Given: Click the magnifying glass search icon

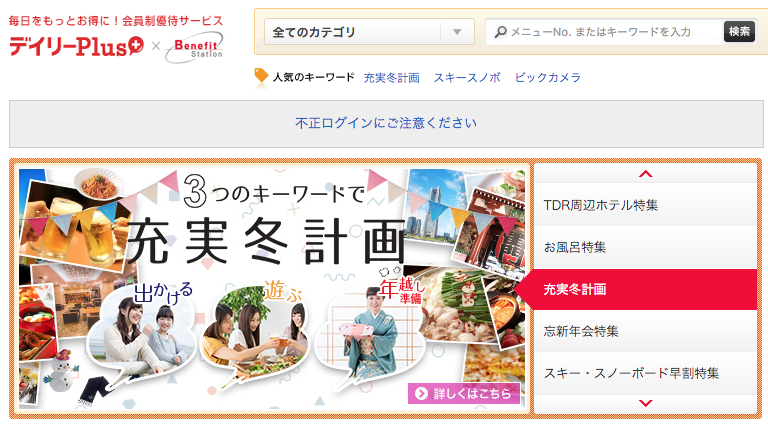Looking at the screenshot, I should point(500,32).
